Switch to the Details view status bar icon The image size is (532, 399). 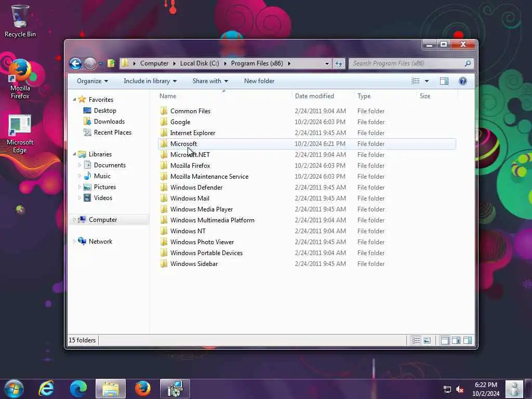[416, 340]
